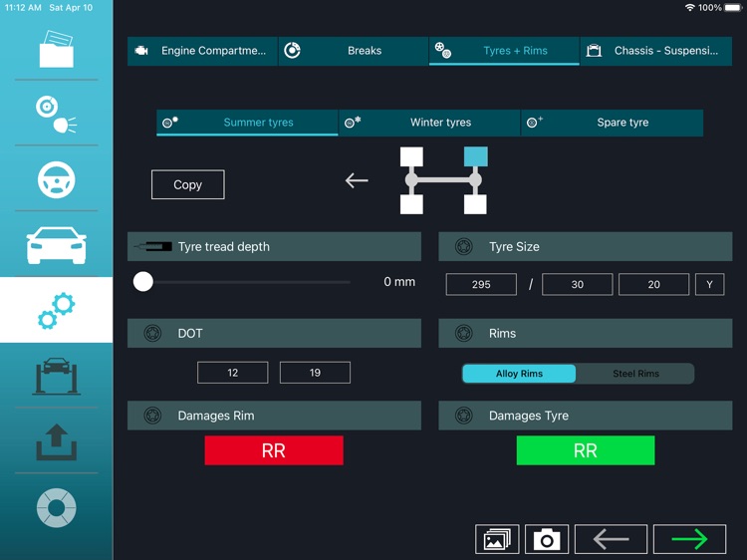Edit the speed index field Y
747x560 pixels.
coord(710,285)
